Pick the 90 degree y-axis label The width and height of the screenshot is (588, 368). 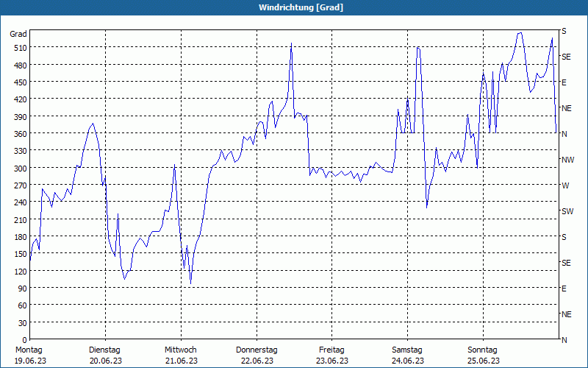coord(21,288)
